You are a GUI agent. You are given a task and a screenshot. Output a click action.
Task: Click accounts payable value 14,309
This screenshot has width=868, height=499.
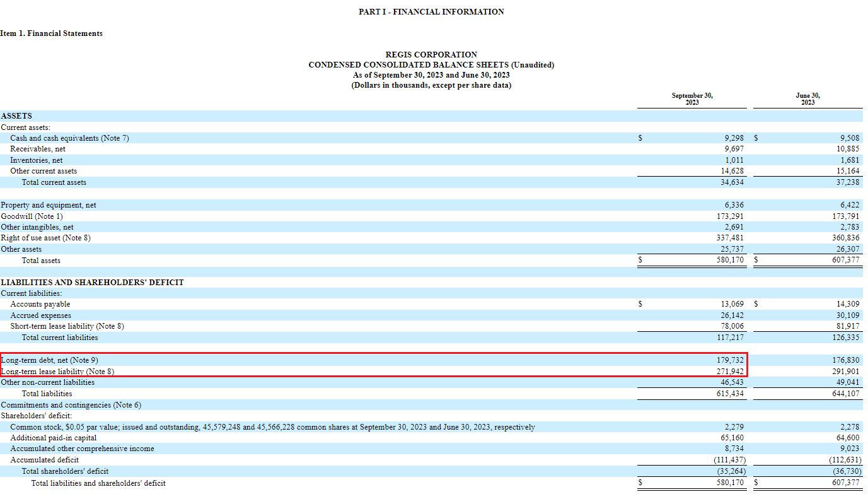847,304
